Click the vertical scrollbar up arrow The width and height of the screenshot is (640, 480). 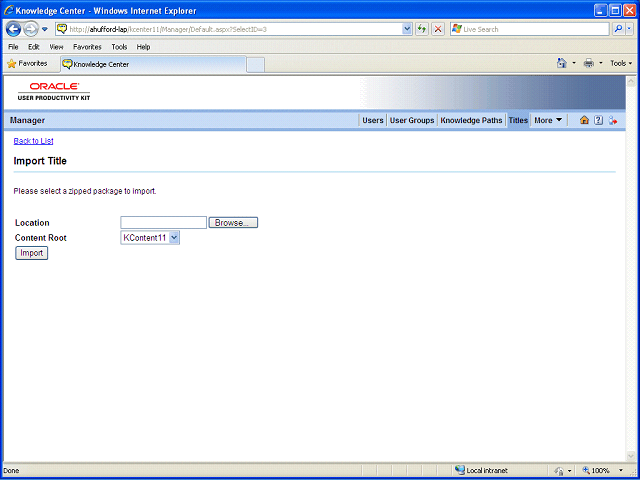pos(630,81)
